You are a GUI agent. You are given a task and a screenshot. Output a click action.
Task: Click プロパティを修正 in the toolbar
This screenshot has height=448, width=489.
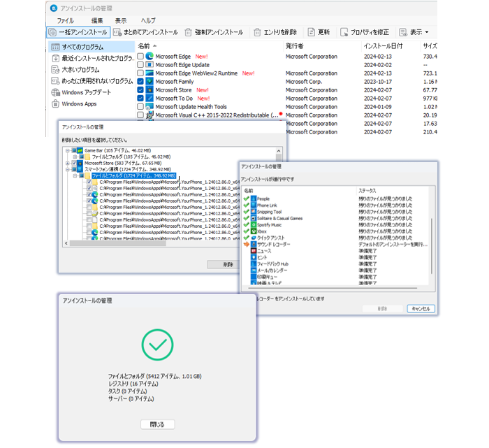pos(365,32)
